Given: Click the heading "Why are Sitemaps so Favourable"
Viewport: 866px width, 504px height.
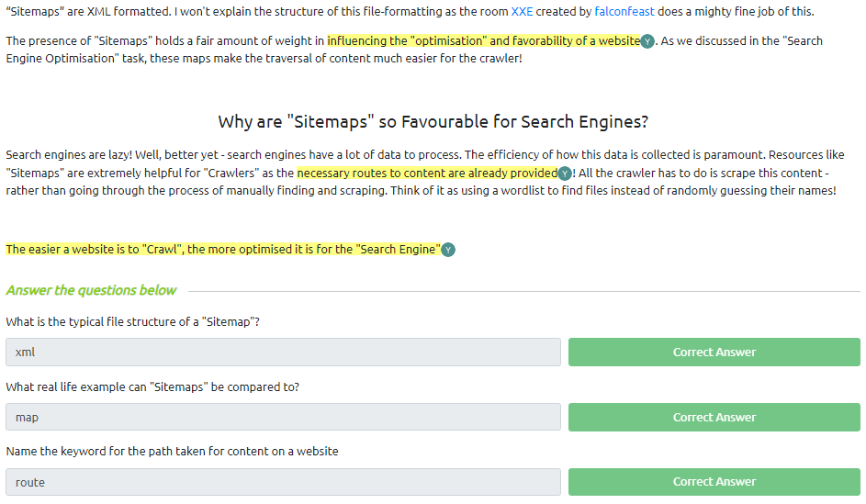Looking at the screenshot, I should click(x=433, y=122).
